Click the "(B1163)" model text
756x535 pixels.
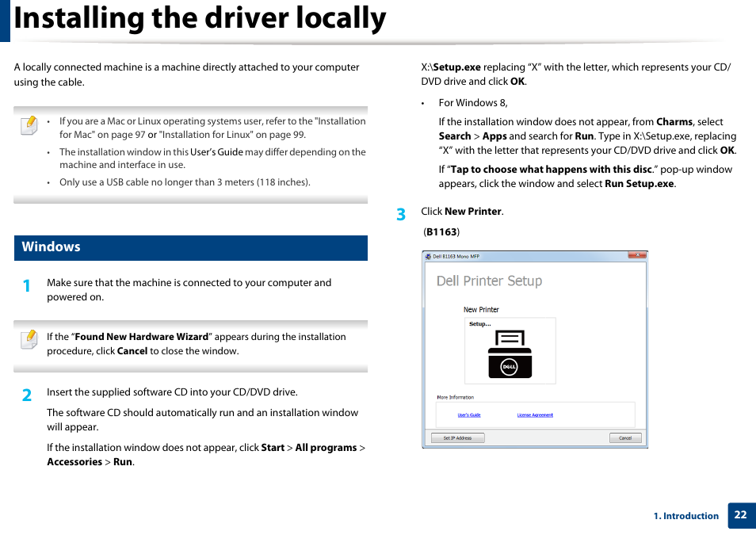point(441,232)
